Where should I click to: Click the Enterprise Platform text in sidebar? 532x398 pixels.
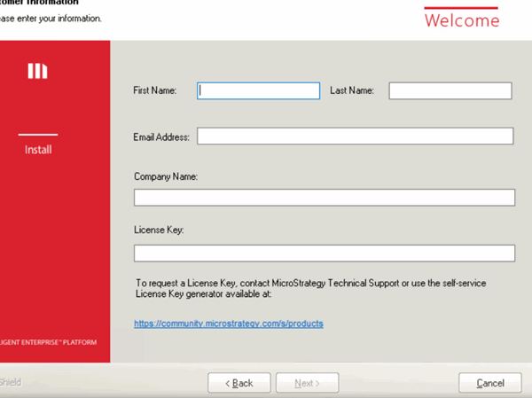(x=49, y=342)
